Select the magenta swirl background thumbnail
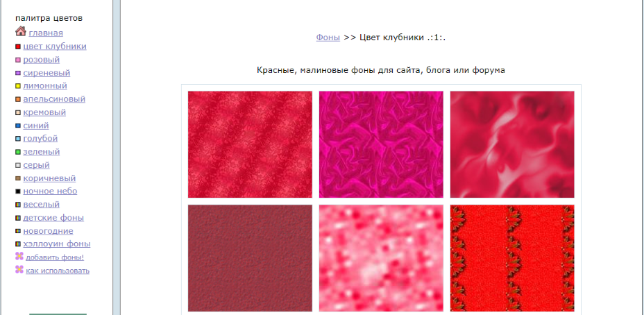This screenshot has width=644, height=315. click(x=381, y=144)
